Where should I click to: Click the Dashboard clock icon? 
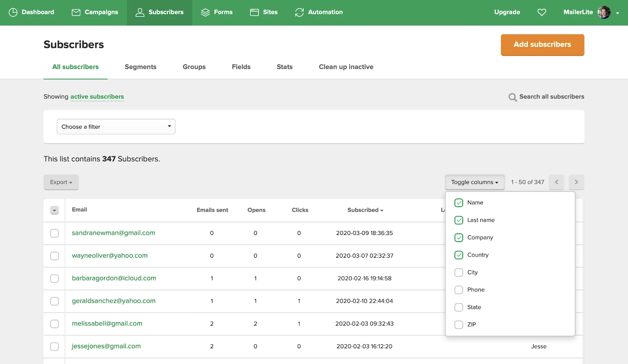pyautogui.click(x=13, y=13)
